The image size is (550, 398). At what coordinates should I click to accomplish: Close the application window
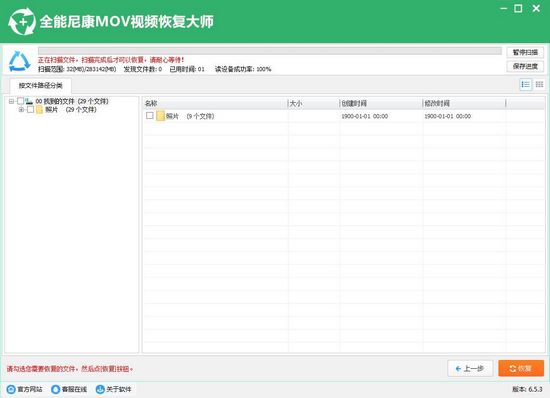(536, 8)
